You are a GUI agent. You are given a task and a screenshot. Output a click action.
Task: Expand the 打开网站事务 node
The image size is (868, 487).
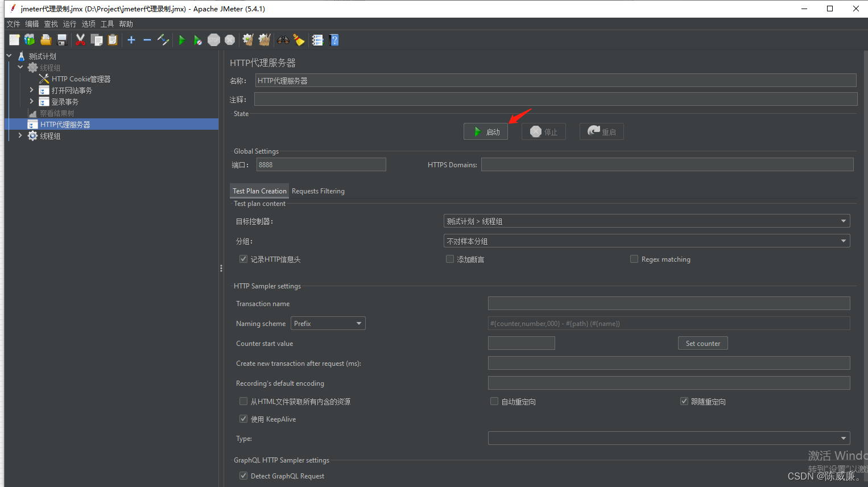tap(31, 90)
